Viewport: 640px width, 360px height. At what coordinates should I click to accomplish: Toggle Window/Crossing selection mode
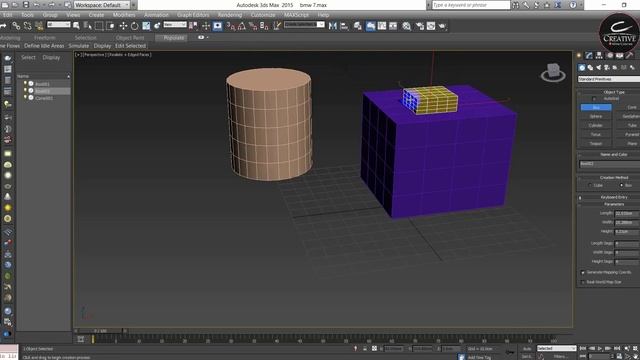pos(110,26)
